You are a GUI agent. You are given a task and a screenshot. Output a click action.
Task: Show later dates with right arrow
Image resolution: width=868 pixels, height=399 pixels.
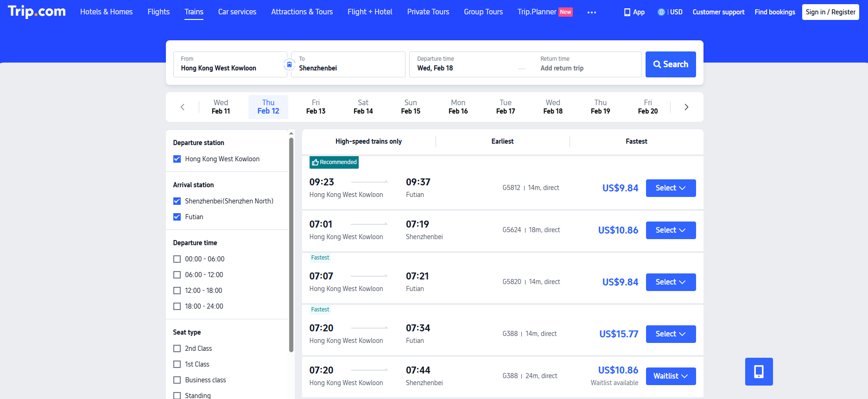click(686, 107)
